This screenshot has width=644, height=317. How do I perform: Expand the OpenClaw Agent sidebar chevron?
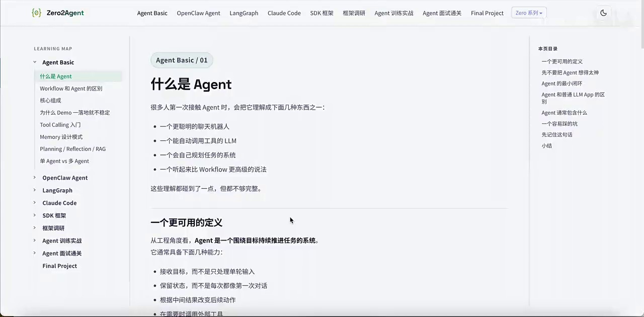pos(35,178)
